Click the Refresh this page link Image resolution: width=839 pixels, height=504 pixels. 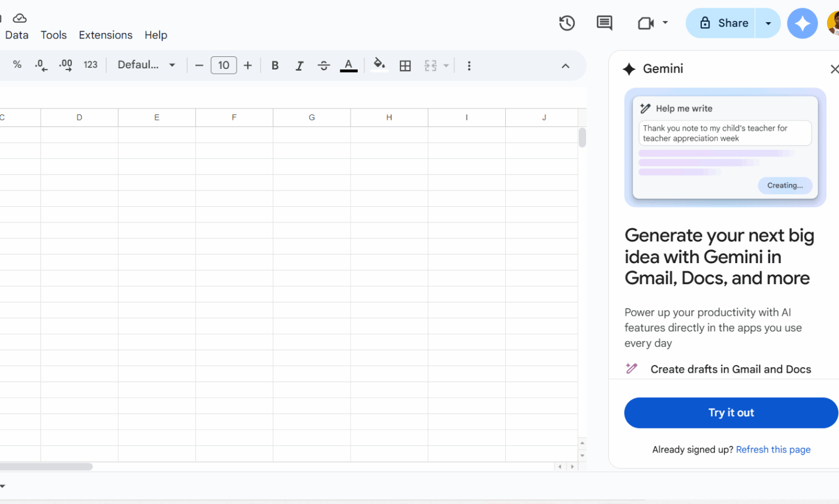click(x=773, y=449)
